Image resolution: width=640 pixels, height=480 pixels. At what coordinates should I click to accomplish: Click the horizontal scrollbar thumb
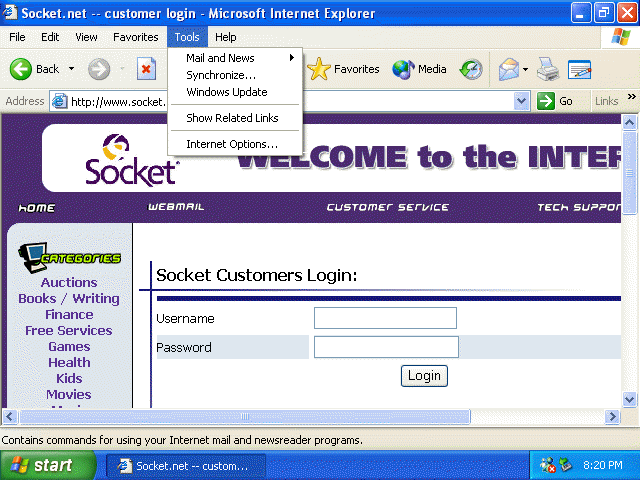(x=245, y=417)
